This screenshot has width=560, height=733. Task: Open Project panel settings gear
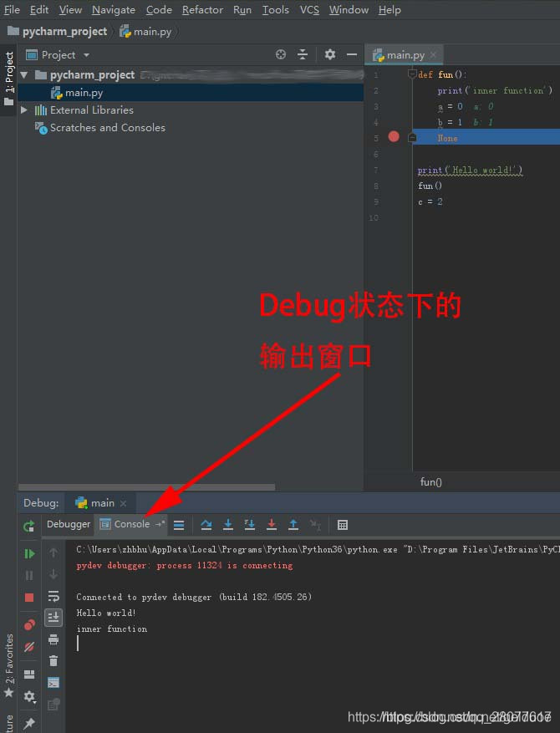pyautogui.click(x=330, y=54)
